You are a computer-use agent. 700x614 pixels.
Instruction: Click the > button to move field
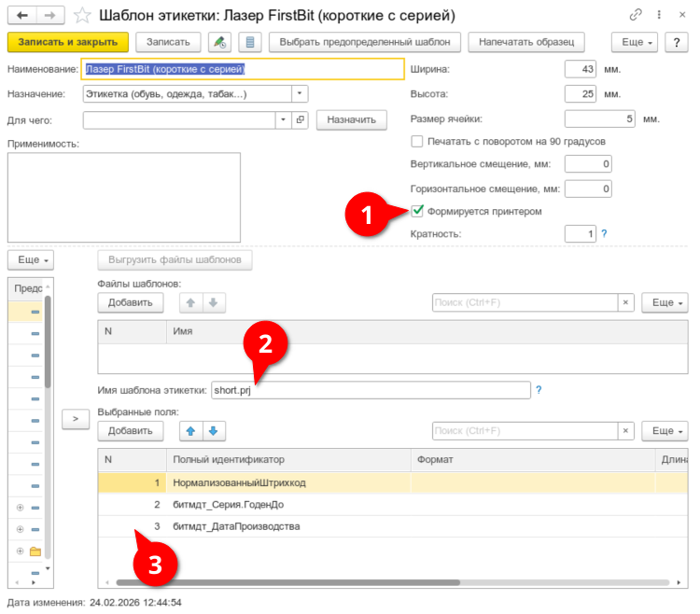click(x=76, y=419)
